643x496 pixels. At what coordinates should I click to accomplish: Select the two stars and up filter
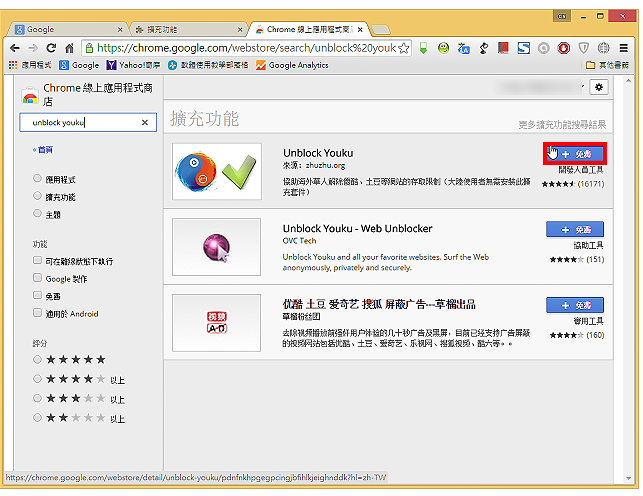tap(37, 418)
